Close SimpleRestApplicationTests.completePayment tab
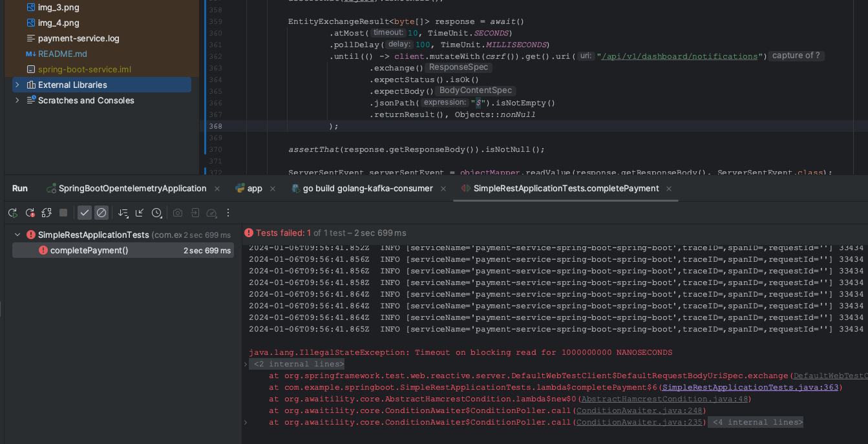Viewport: 868px width, 444px height. point(669,189)
